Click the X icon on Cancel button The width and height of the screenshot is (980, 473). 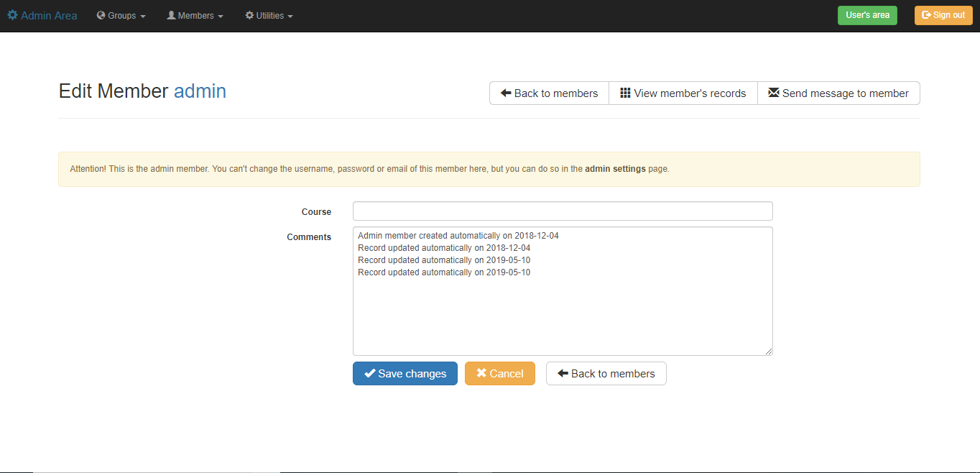481,373
